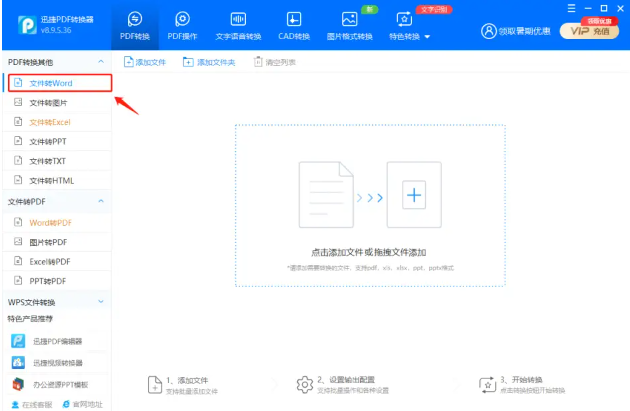Collapse the 文件转PDF section

click(x=100, y=201)
